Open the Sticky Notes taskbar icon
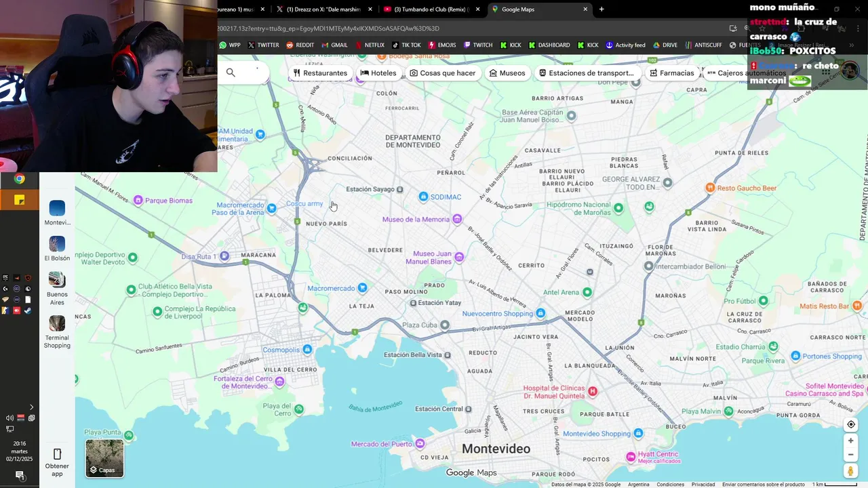 (x=19, y=200)
